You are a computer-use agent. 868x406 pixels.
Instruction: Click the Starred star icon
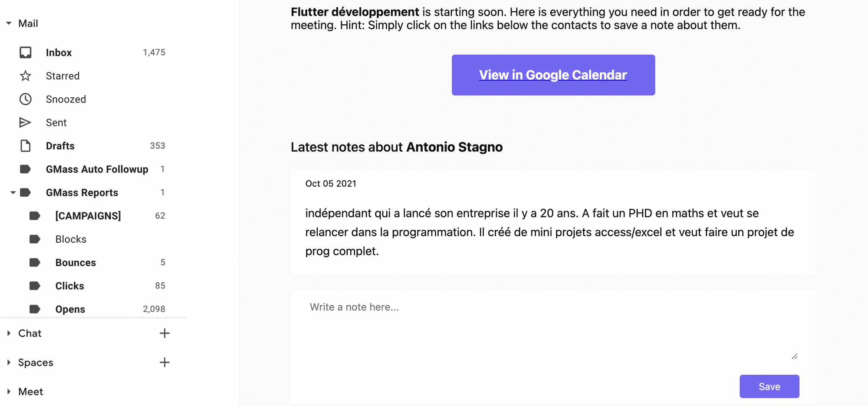click(x=26, y=76)
